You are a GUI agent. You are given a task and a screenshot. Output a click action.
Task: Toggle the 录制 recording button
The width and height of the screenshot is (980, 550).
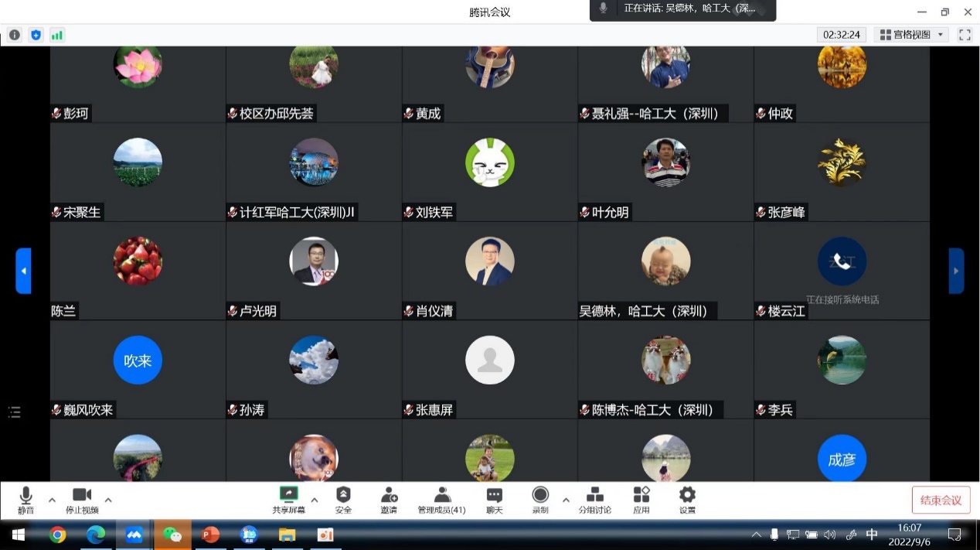coord(540,496)
